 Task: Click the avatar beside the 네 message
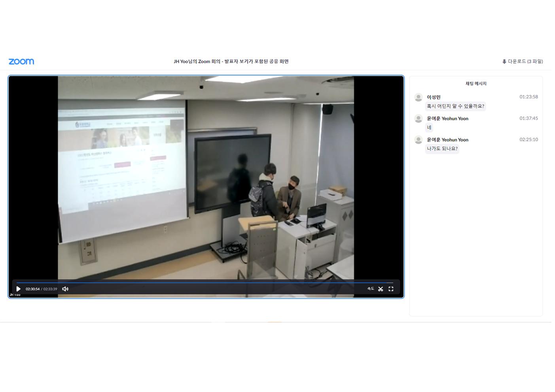[x=418, y=119]
